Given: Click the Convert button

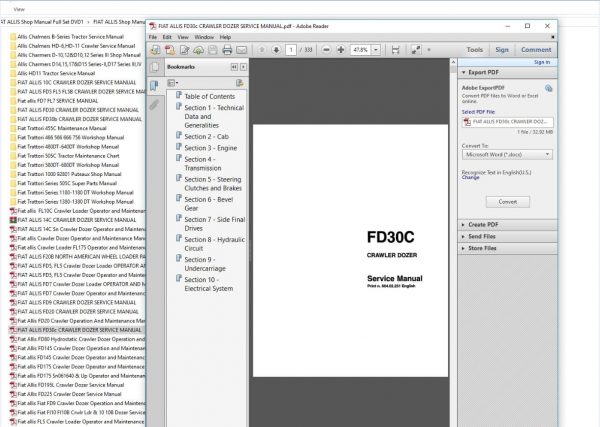Looking at the screenshot, I should coord(508,202).
